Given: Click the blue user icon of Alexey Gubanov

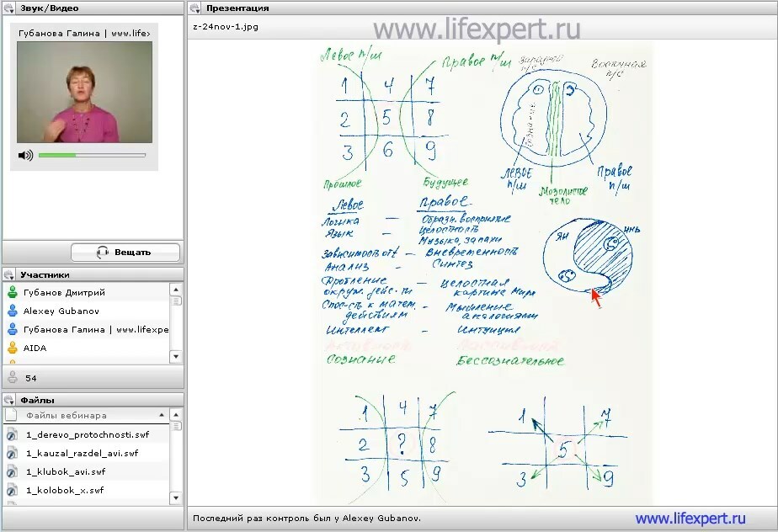Looking at the screenshot, I should 13,311.
